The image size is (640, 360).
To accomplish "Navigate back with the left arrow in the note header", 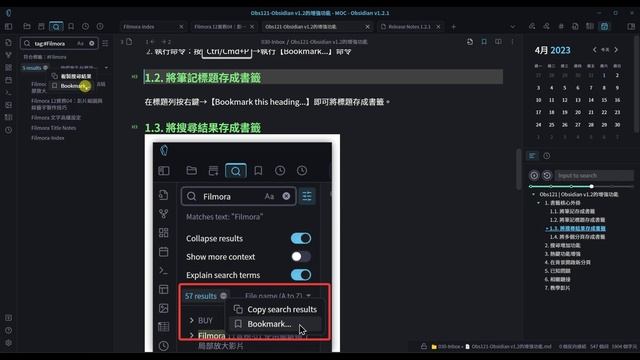I will (153, 42).
